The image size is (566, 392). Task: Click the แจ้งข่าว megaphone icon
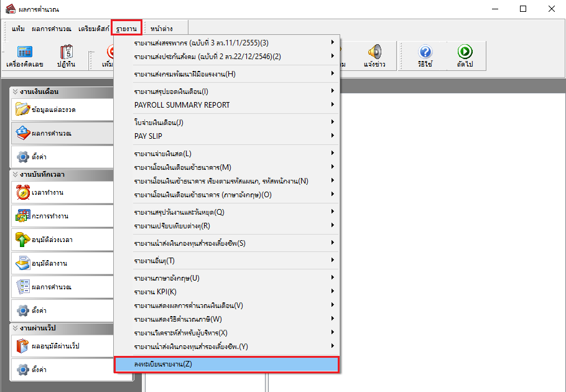[x=374, y=52]
